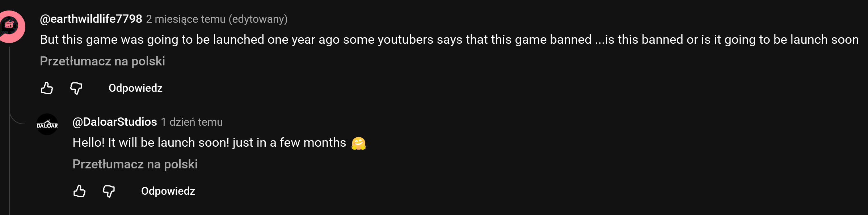Screen dimensions: 868x215
Task: Open the earthwildlife7798 profile avatar
Action: (x=11, y=27)
